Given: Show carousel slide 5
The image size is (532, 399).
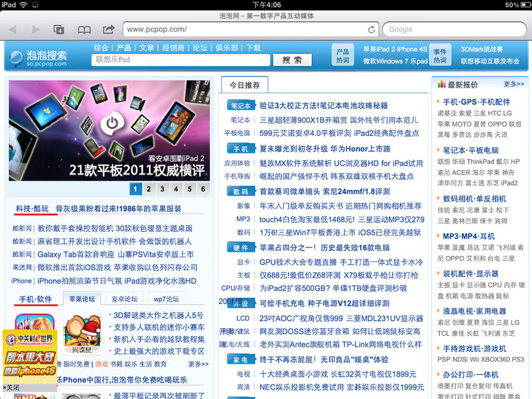Looking at the screenshot, I should 189,189.
